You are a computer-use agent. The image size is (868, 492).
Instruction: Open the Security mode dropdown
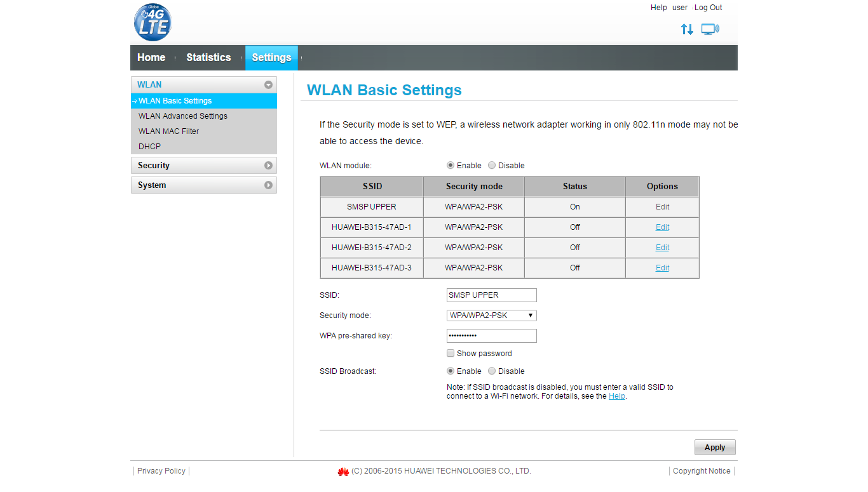coord(491,316)
